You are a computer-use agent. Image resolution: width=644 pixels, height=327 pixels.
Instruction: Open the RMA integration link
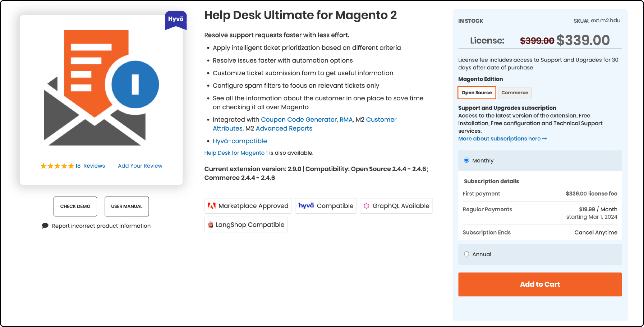point(346,119)
